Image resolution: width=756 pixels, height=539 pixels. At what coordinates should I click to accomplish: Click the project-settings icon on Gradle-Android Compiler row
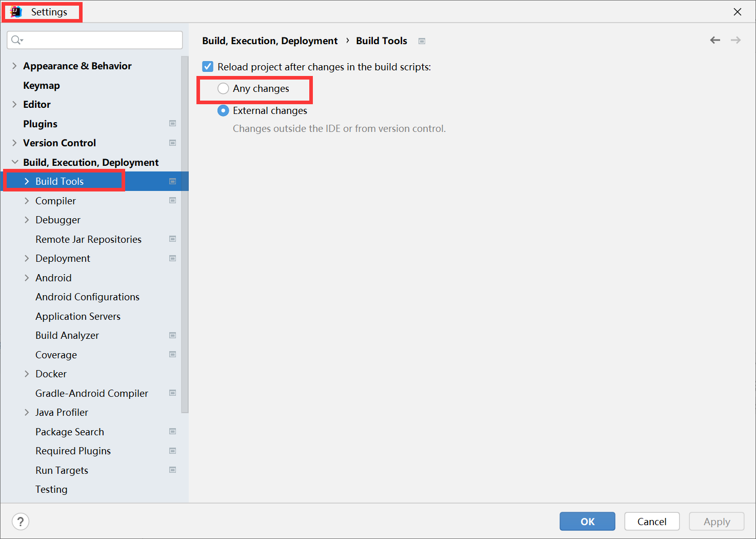click(x=173, y=393)
